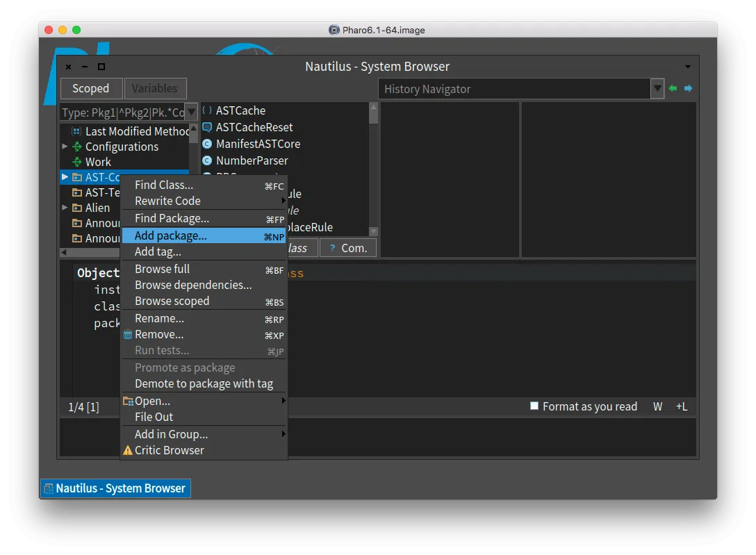Click the Configurations group icon

click(x=76, y=147)
